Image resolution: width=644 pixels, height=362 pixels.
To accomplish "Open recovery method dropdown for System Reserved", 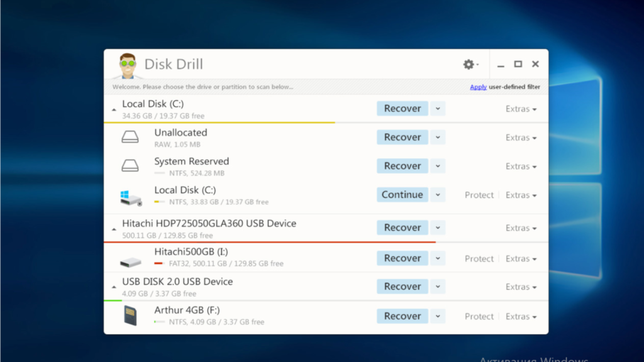I will [x=437, y=165].
